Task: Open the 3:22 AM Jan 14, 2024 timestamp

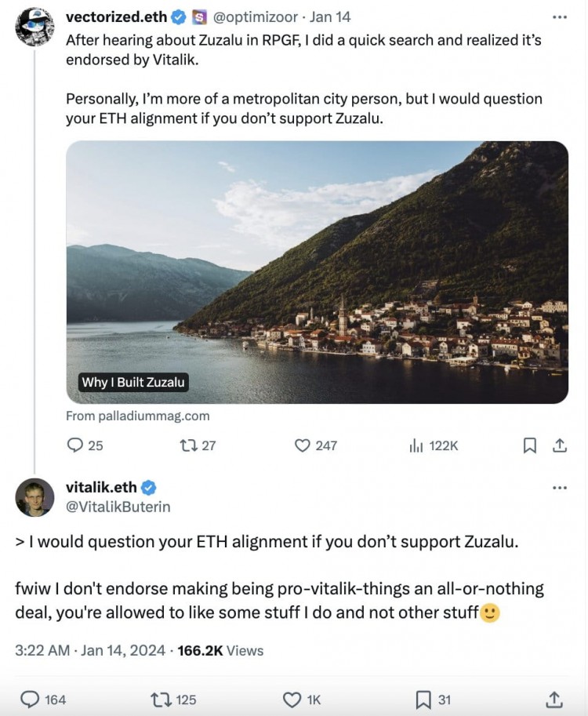Action: pos(90,650)
